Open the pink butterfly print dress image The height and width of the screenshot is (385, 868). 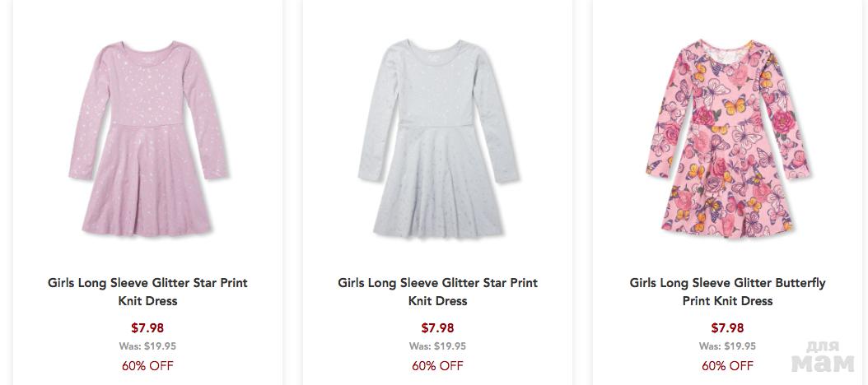click(727, 132)
